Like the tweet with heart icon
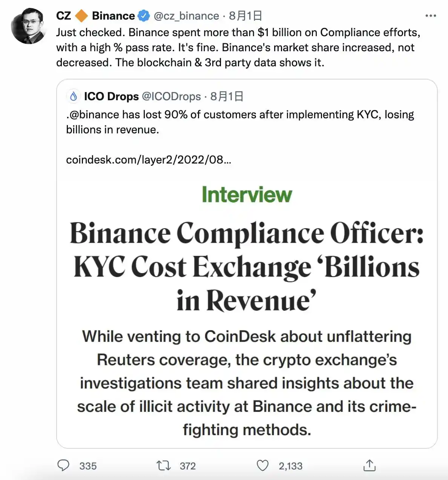The width and height of the screenshot is (448, 480). (x=262, y=466)
